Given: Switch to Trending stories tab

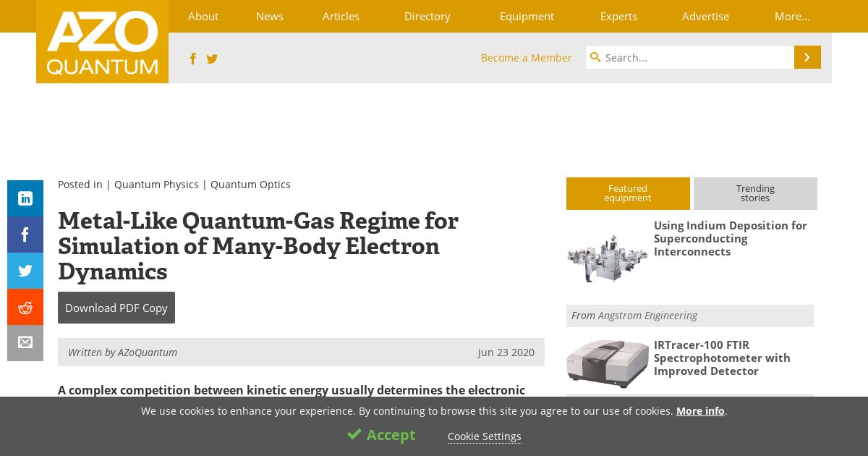Looking at the screenshot, I should coord(755,193).
